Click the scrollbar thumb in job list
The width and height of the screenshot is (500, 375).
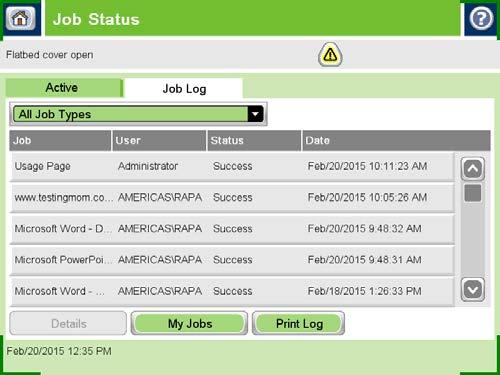(473, 193)
